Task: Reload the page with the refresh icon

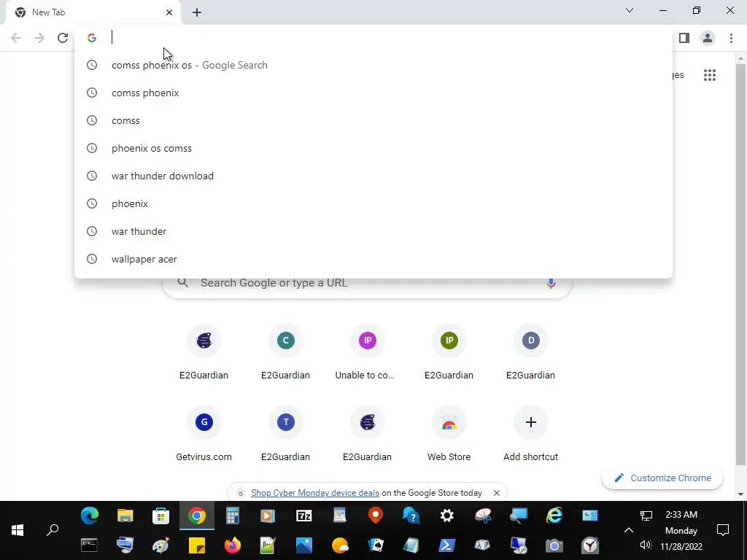Action: [x=63, y=38]
